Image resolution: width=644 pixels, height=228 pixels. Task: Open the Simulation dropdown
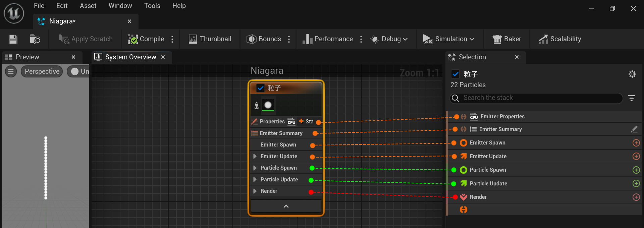[449, 39]
